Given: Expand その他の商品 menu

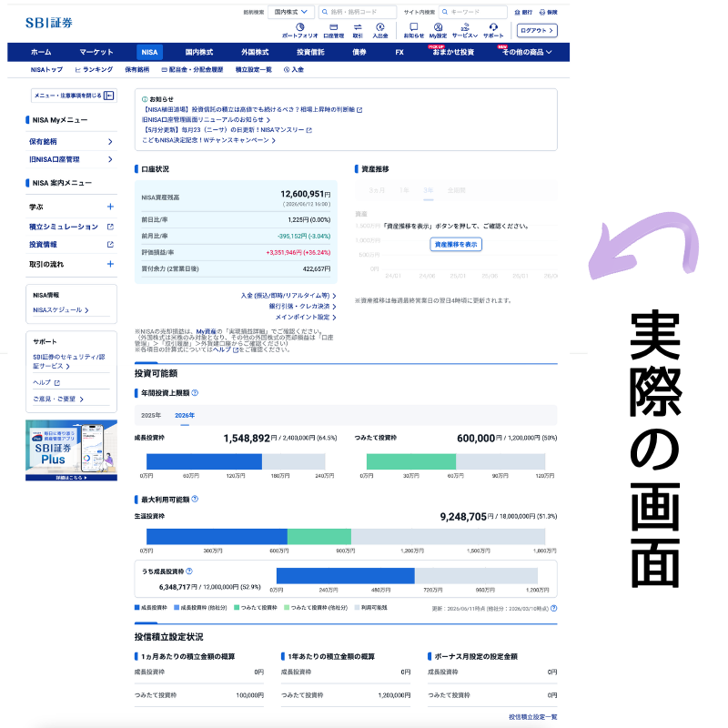Looking at the screenshot, I should [527, 52].
